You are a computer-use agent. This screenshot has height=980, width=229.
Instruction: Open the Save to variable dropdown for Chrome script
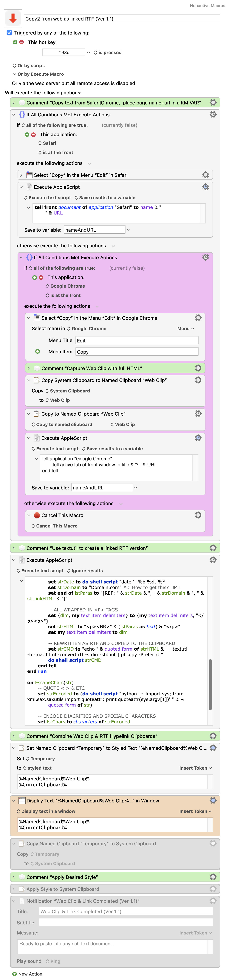(x=136, y=487)
